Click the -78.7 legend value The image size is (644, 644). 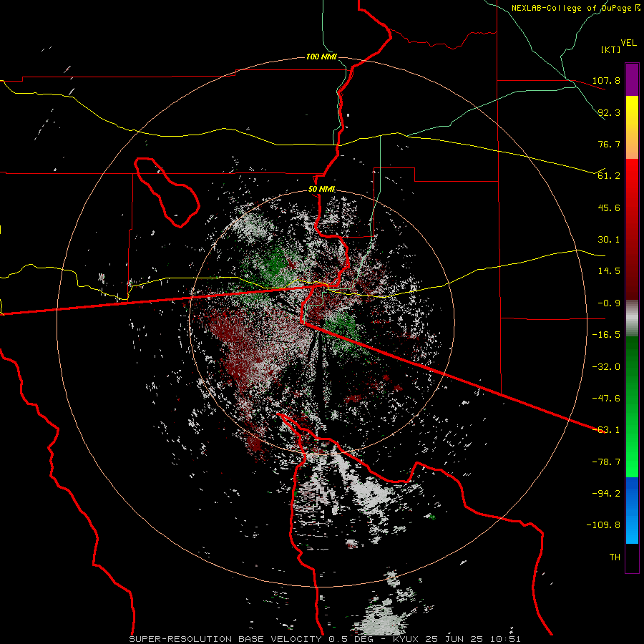click(606, 462)
